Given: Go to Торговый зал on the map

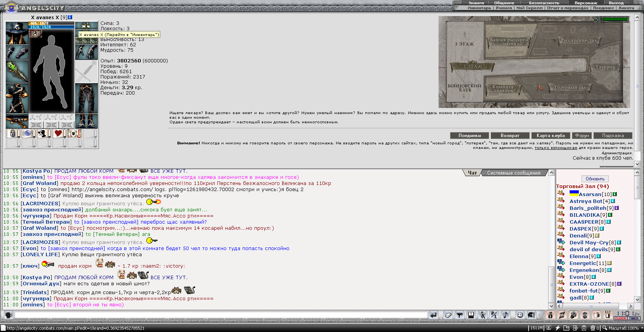Looking at the screenshot, I should coord(570,87).
